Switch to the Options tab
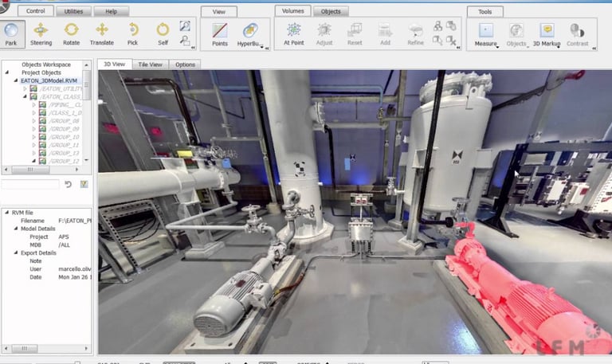This screenshot has height=364, width=612. [185, 65]
